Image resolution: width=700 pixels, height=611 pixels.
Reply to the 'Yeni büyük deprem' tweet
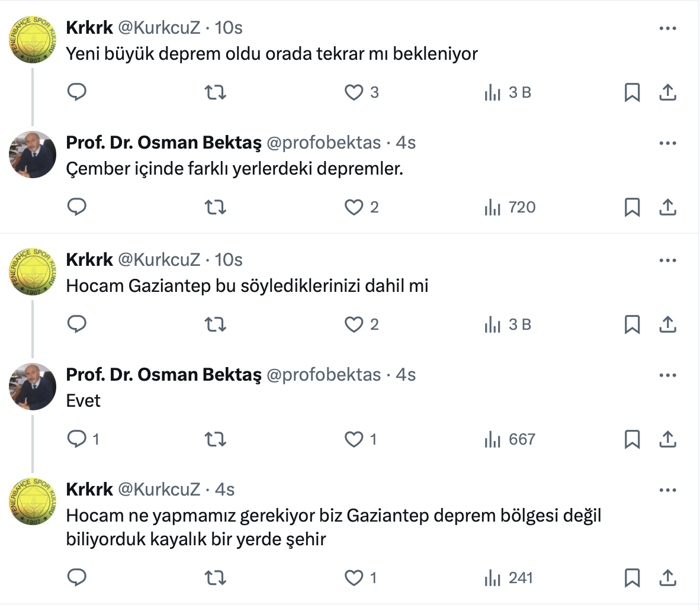click(x=77, y=92)
